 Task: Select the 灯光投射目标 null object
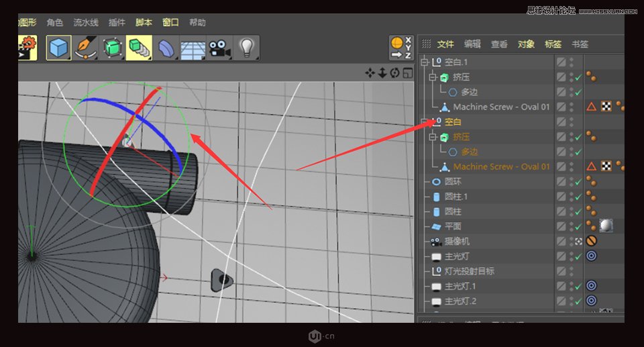(x=469, y=271)
